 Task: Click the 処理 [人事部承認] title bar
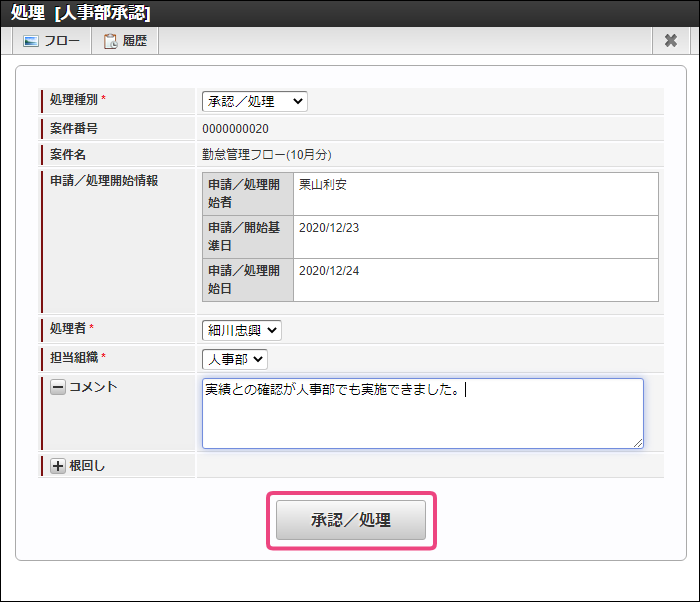click(x=80, y=13)
